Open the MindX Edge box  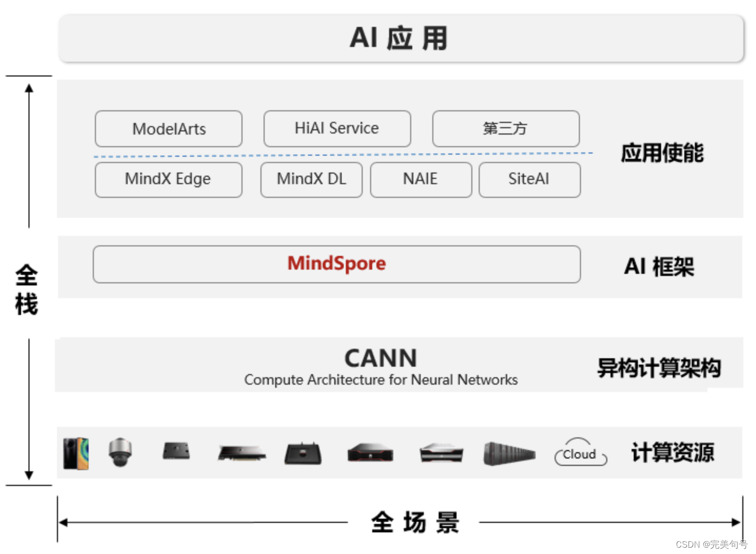(169, 180)
